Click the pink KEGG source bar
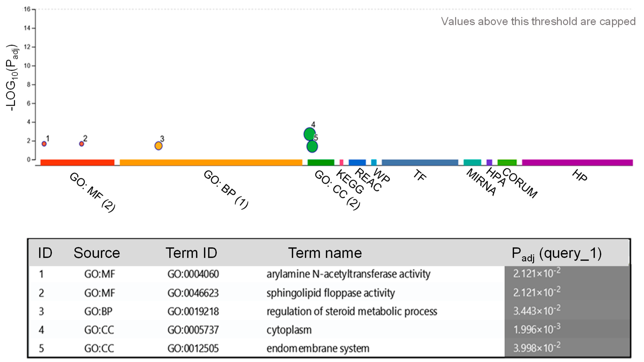The width and height of the screenshot is (644, 362). pyautogui.click(x=341, y=163)
